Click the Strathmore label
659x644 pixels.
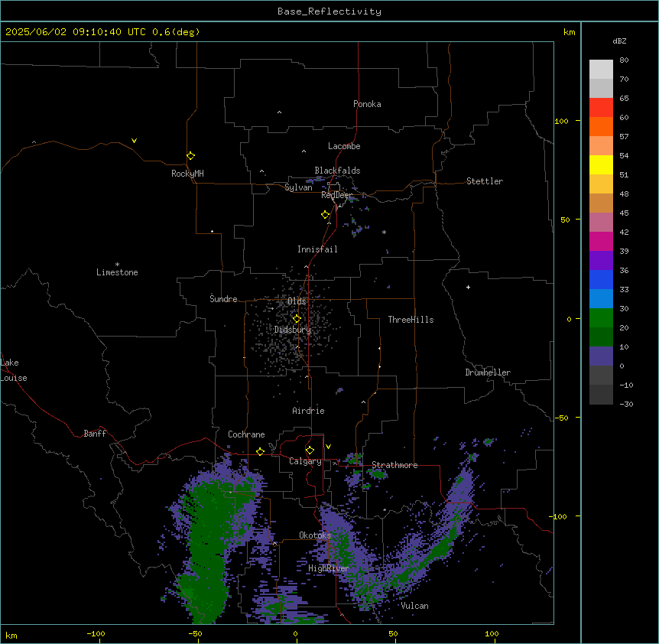pos(394,465)
